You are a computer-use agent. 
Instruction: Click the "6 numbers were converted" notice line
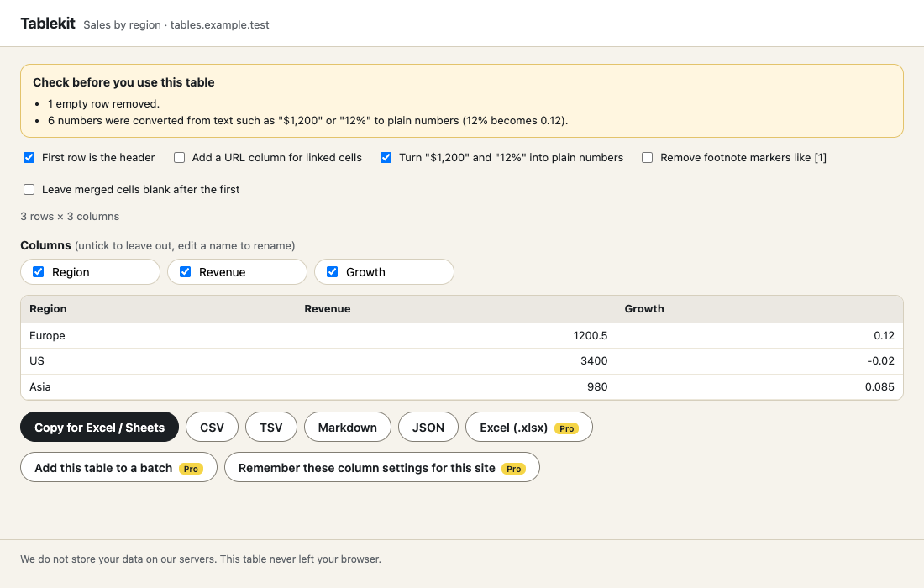[x=307, y=121]
